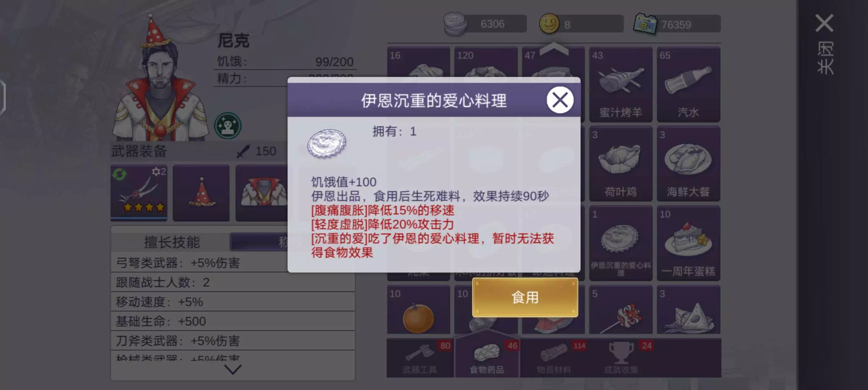Screen dimensions: 868x390
Task: Switch to the 物资材料 tab
Action: 554,358
